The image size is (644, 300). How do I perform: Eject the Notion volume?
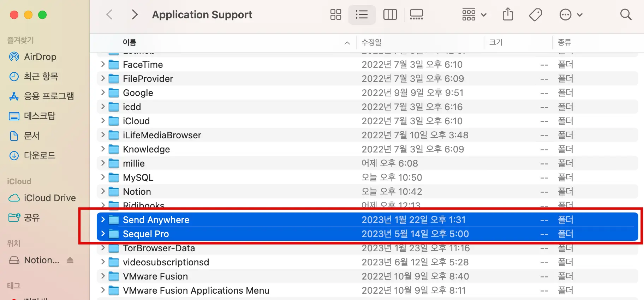click(x=70, y=260)
